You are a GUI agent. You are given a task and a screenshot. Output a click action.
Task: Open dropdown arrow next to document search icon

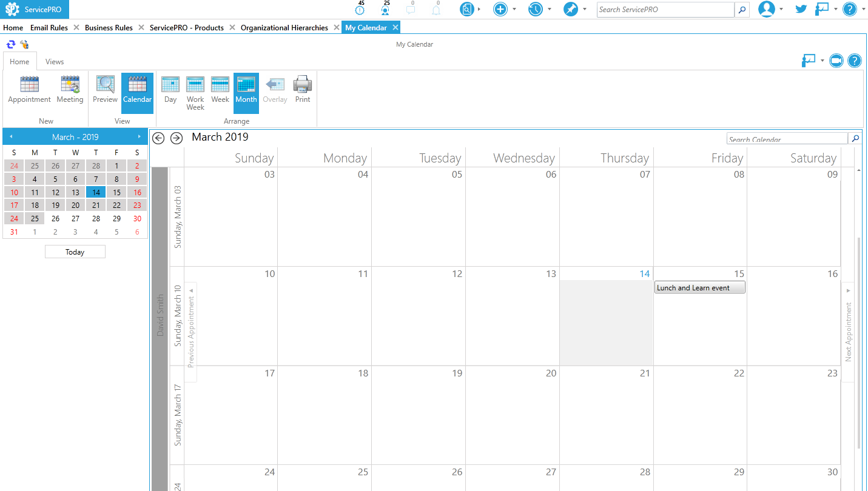pos(479,9)
